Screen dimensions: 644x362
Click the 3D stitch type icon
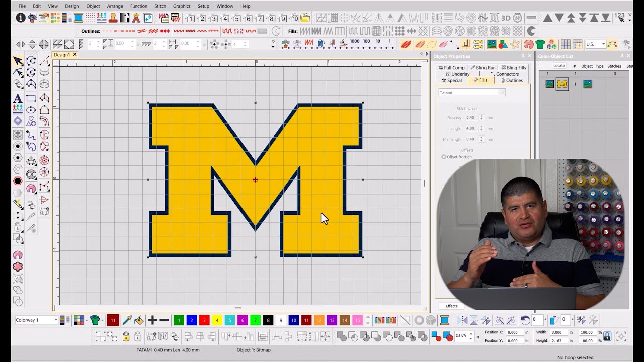(x=506, y=18)
